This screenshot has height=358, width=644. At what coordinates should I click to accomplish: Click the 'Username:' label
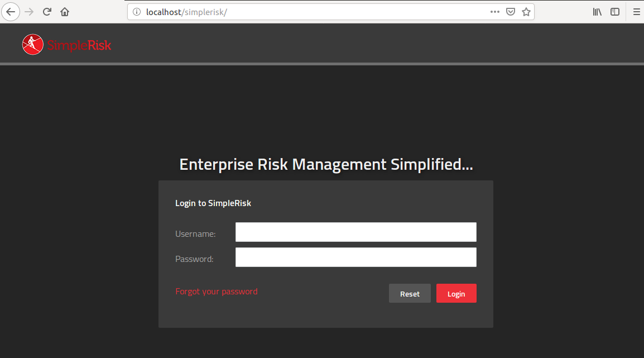[195, 234]
